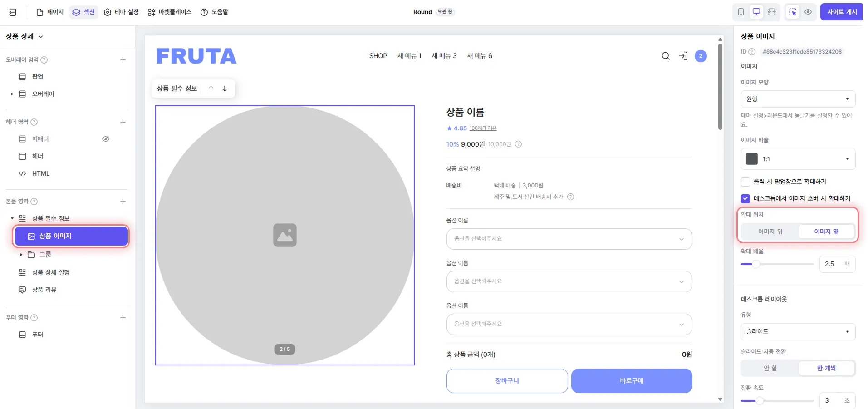Show help for 푸터 영역
The image size is (868, 409).
click(x=34, y=318)
